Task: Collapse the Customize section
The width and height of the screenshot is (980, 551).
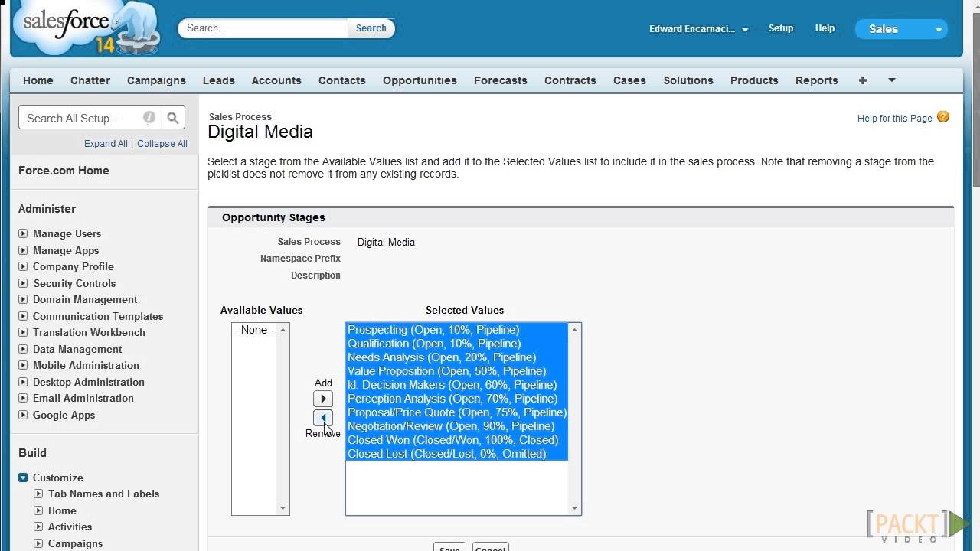Action: click(23, 478)
